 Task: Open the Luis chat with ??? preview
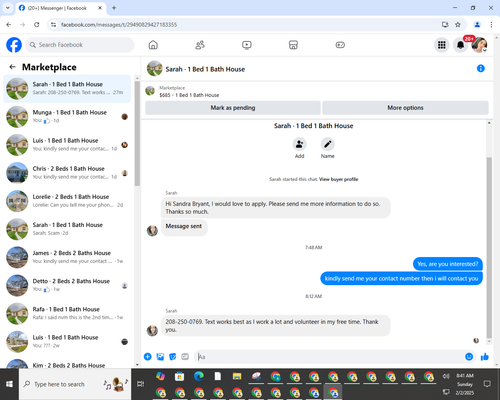(67, 341)
